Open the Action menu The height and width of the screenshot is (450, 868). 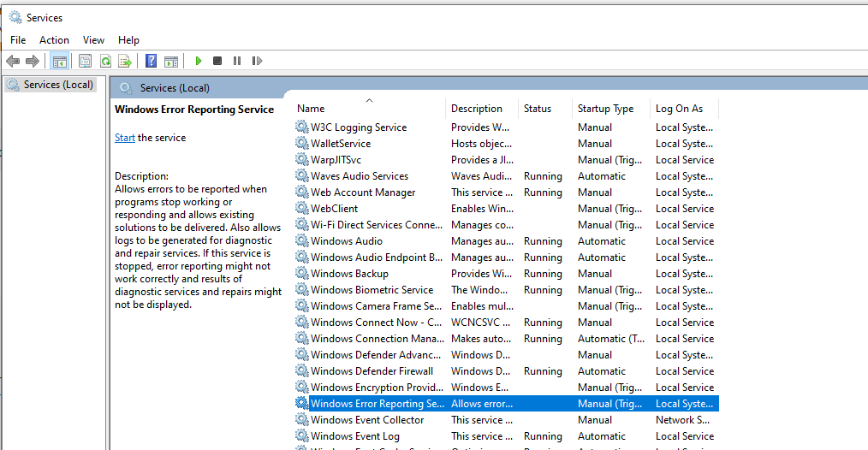[x=54, y=40]
